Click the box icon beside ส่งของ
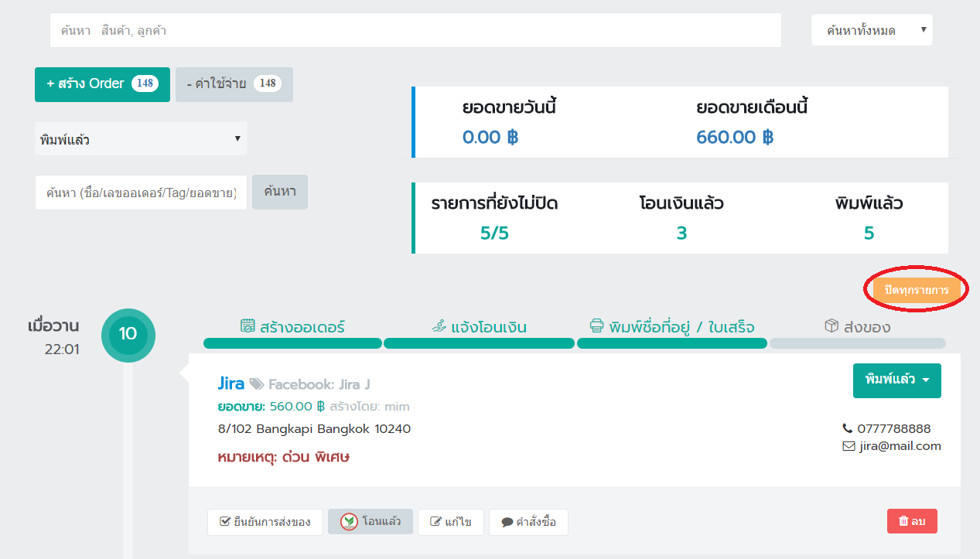Image resolution: width=980 pixels, height=559 pixels. 832,326
